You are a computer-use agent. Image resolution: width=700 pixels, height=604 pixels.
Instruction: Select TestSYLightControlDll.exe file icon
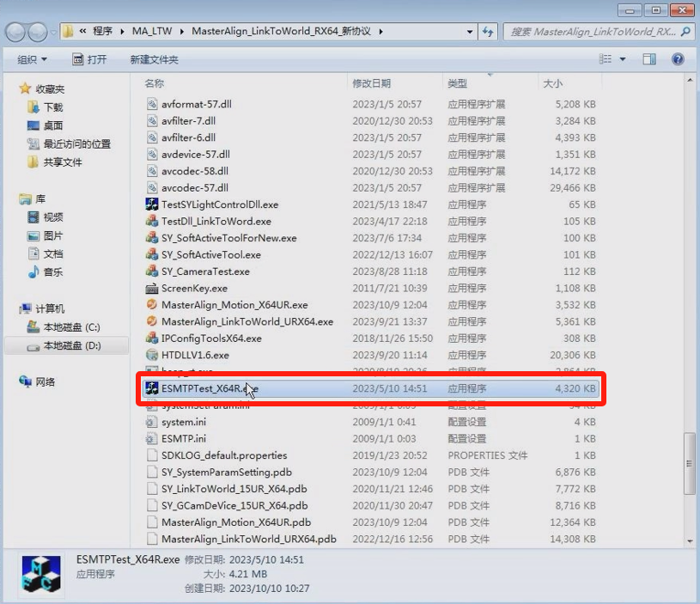point(152,204)
